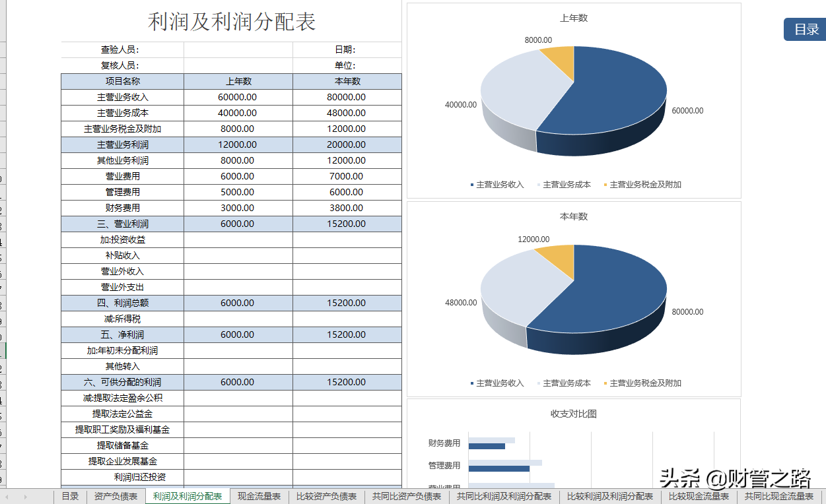Select the 20000.00 cell in 主营业务利润 row

(347, 144)
